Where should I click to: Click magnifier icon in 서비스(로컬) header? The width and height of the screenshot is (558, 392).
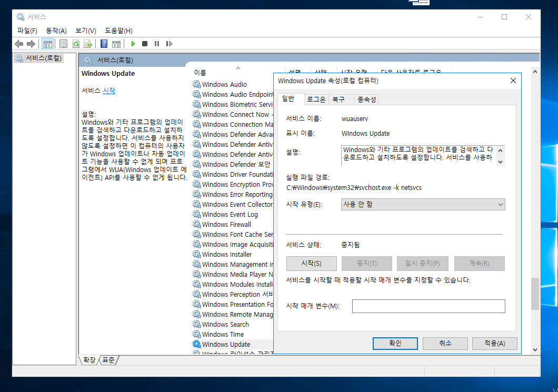coord(88,61)
